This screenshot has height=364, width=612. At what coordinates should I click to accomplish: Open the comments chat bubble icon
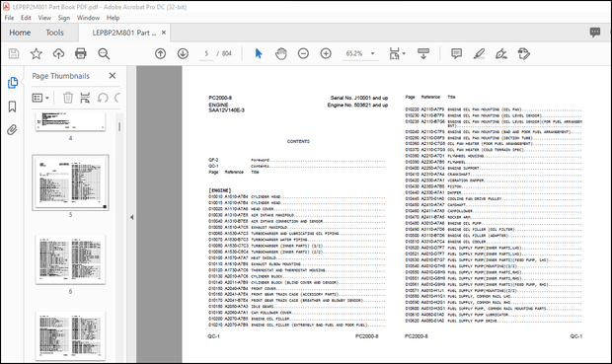pos(595,33)
